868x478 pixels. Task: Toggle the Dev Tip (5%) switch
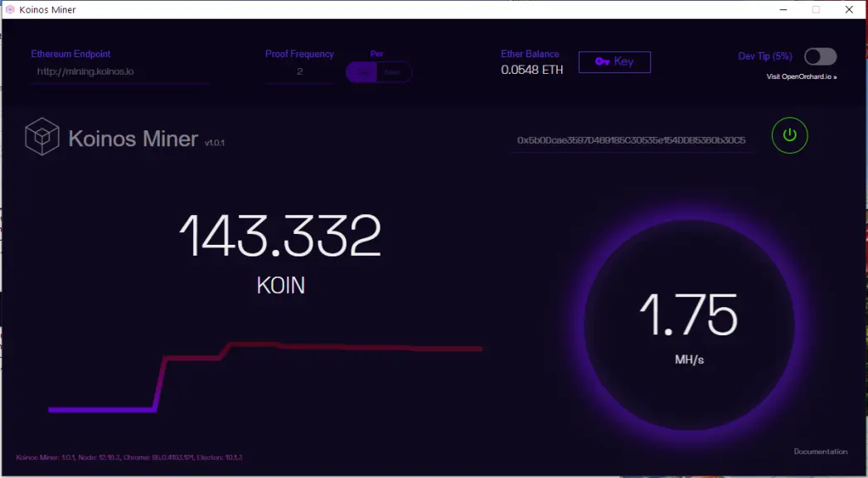pyautogui.click(x=821, y=56)
